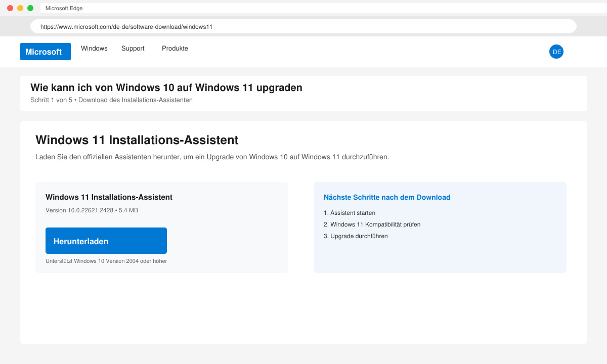
Task: Click the Herunterladen download button
Action: tap(106, 241)
